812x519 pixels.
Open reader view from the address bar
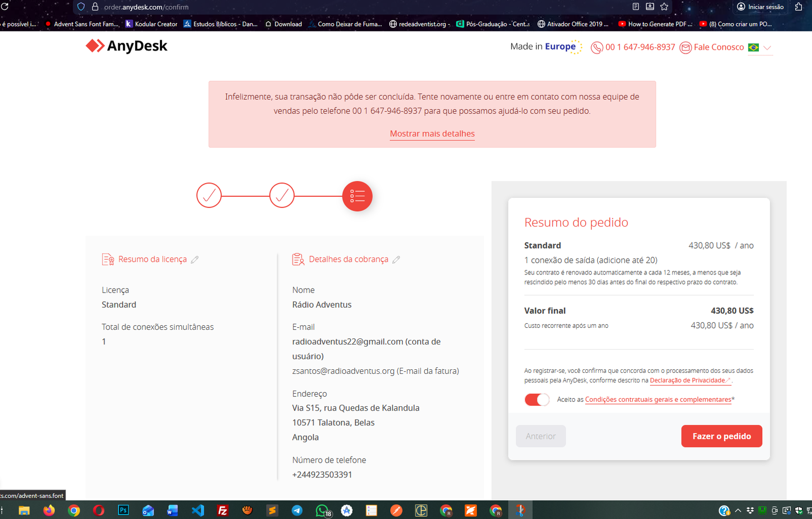[635, 7]
